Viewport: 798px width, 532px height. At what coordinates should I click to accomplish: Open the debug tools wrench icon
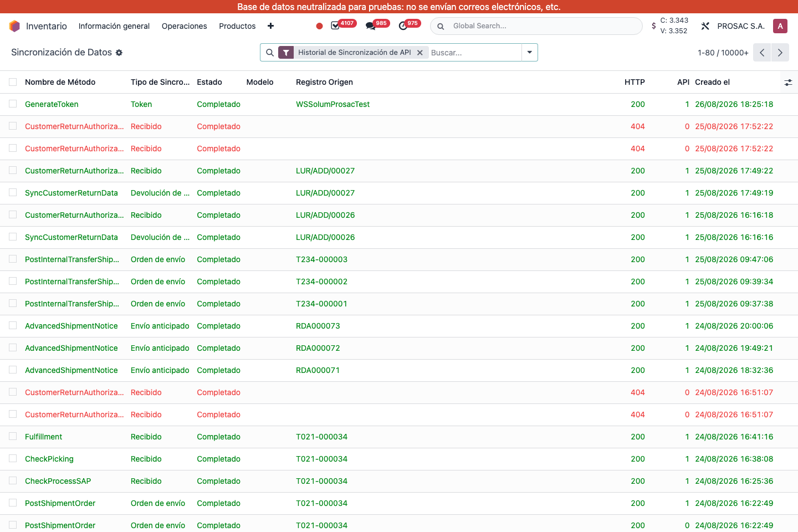(x=705, y=26)
